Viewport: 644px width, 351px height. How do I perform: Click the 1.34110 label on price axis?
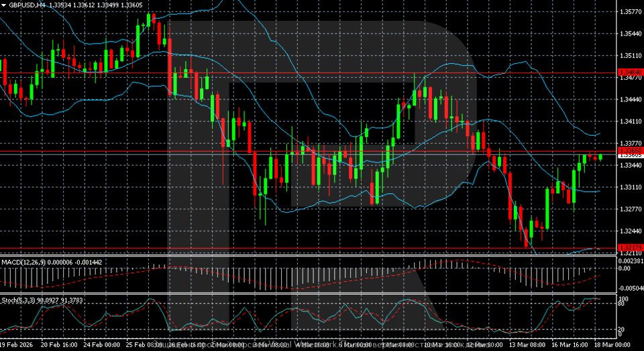pyautogui.click(x=631, y=121)
